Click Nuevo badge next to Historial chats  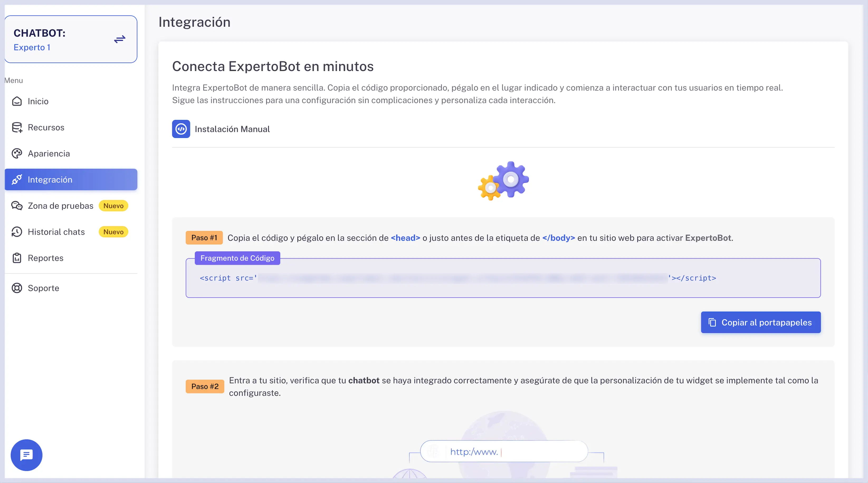point(113,232)
